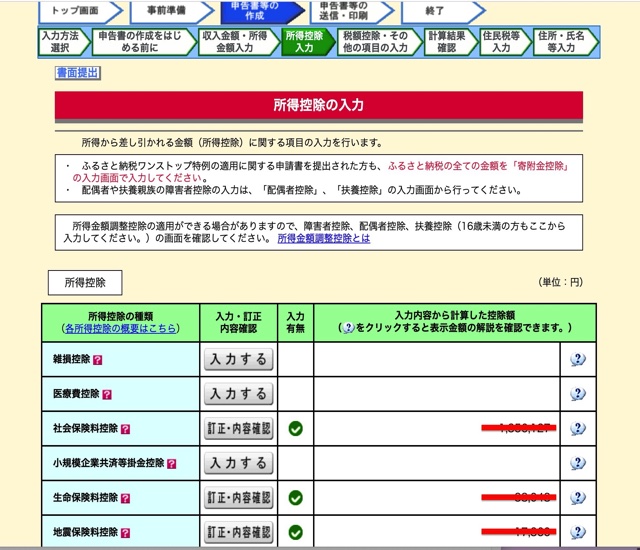Screen dimensions: 640x550
Task: Show amount explanation bubble in 社会保険料控除 row
Action: coord(577,429)
